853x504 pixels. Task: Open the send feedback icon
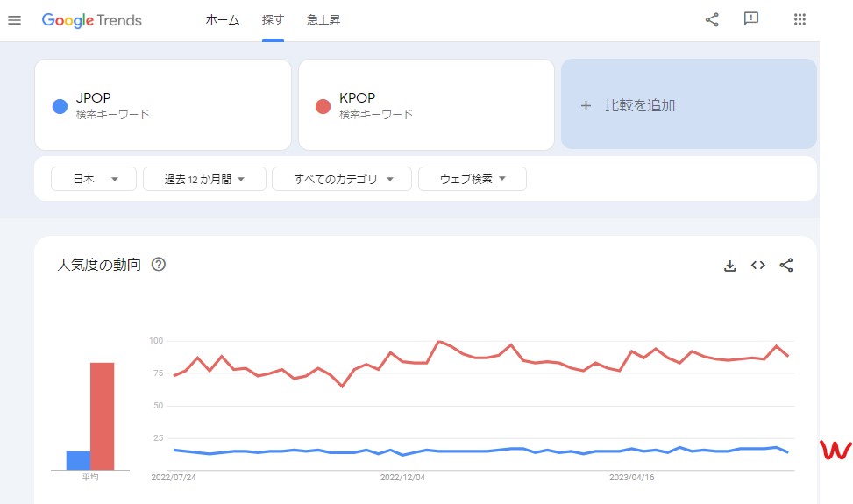(750, 19)
